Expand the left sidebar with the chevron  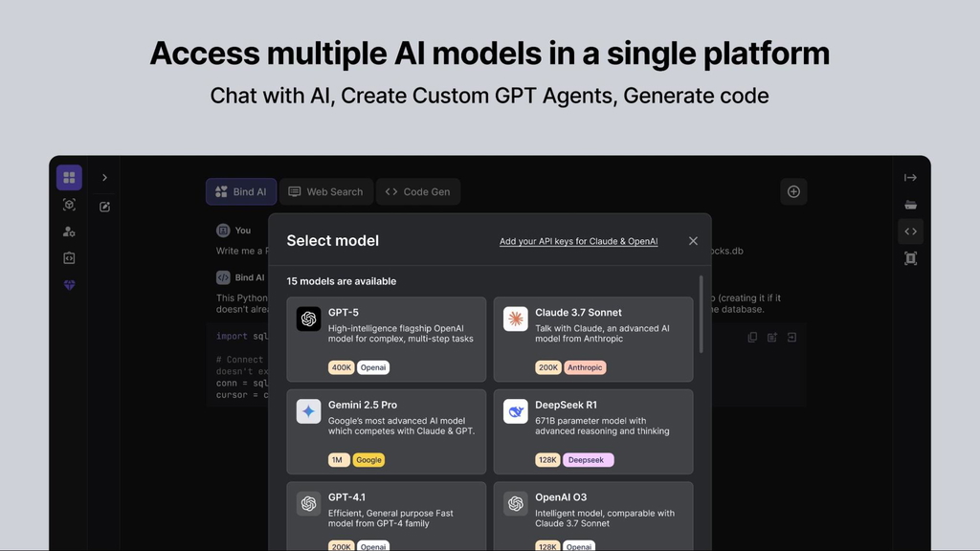coord(105,178)
